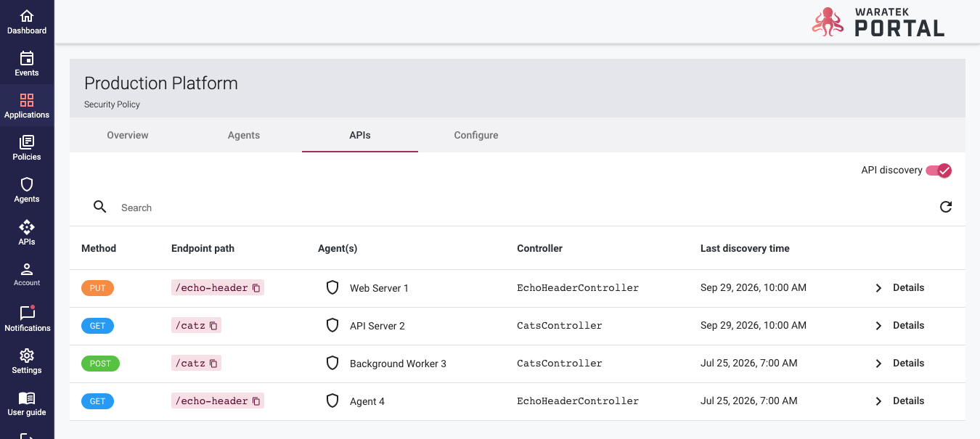This screenshot has width=980, height=439.
Task: Open Details for PUT /echo-header
Action: point(908,288)
